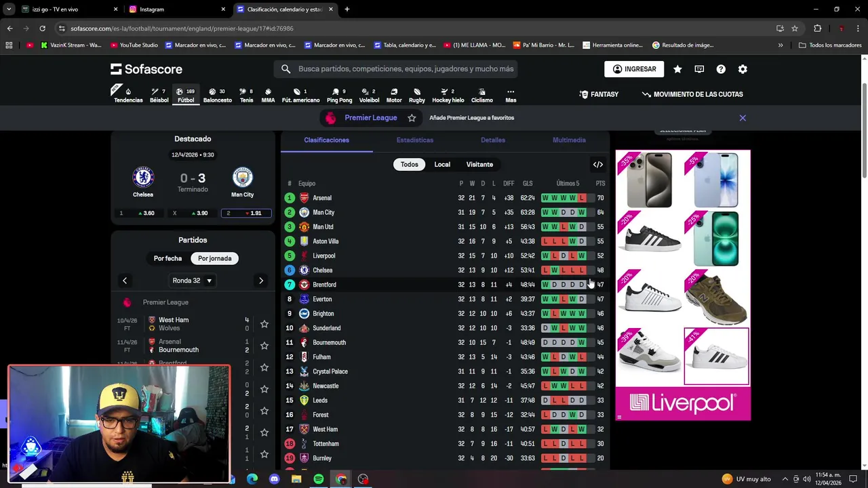The height and width of the screenshot is (488, 868).
Task: Open the Premier League heading in Partidos
Action: click(165, 302)
